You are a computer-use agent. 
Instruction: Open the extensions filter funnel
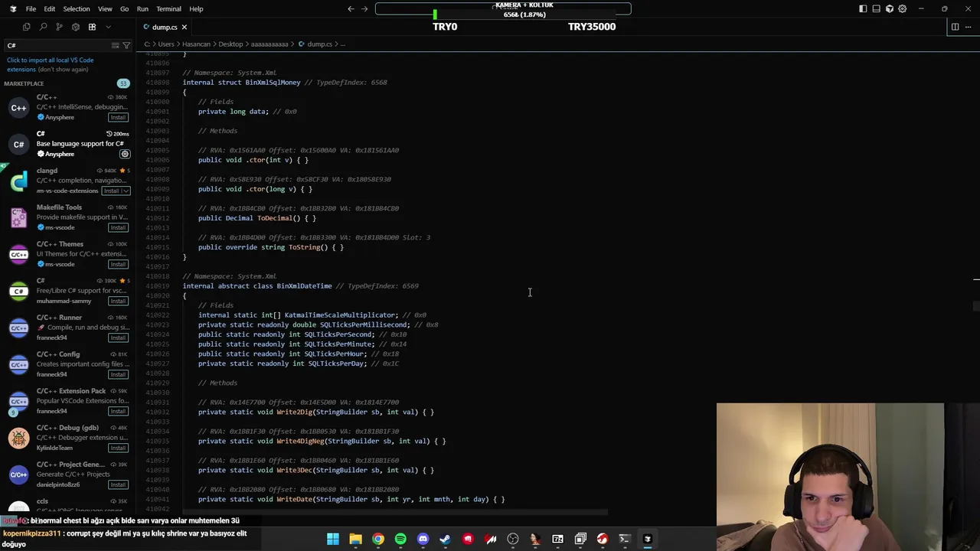[x=126, y=45]
